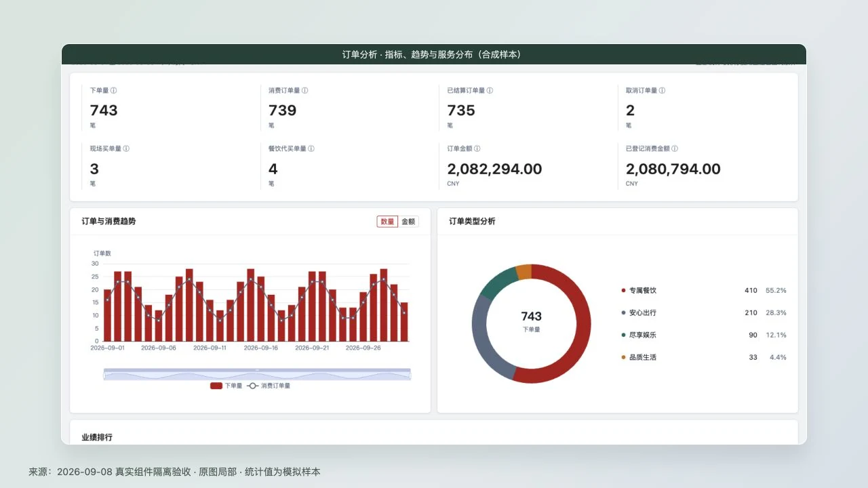
Task: Click the 订单与消费趋势 panel heading
Action: (108, 221)
